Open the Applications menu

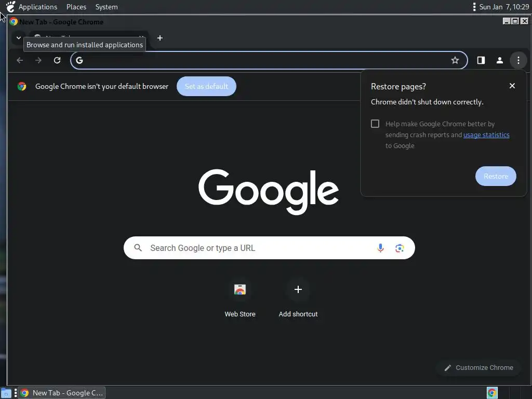pyautogui.click(x=37, y=7)
